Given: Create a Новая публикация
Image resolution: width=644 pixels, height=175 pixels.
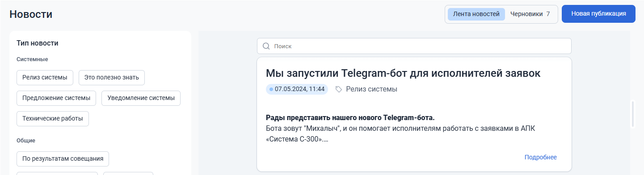Looking at the screenshot, I should coord(598,13).
